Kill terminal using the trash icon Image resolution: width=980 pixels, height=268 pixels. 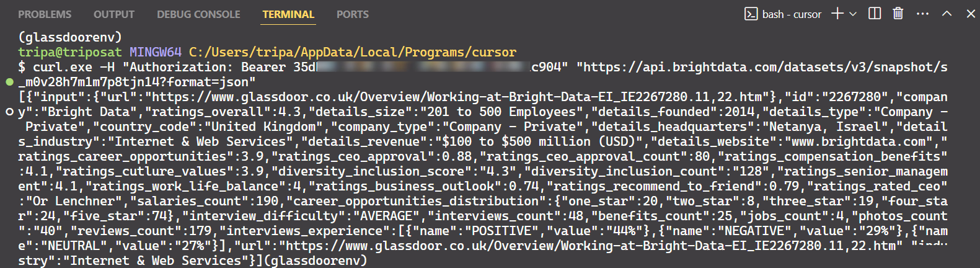pos(898,14)
